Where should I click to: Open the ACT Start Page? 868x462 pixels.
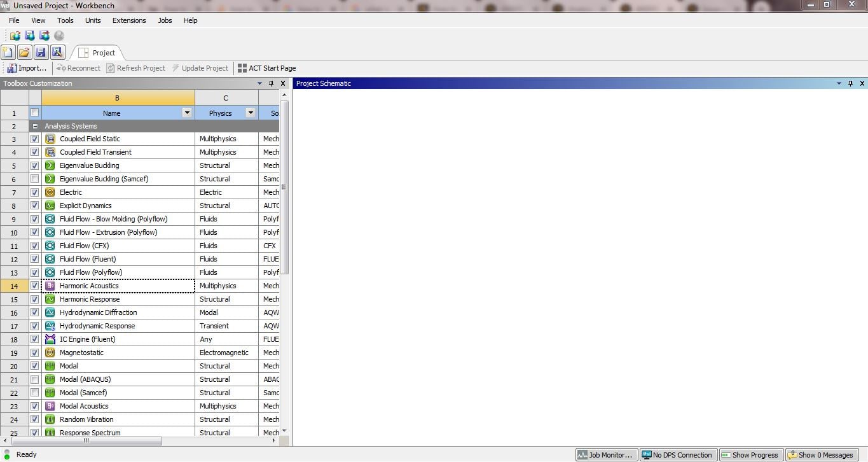(266, 68)
